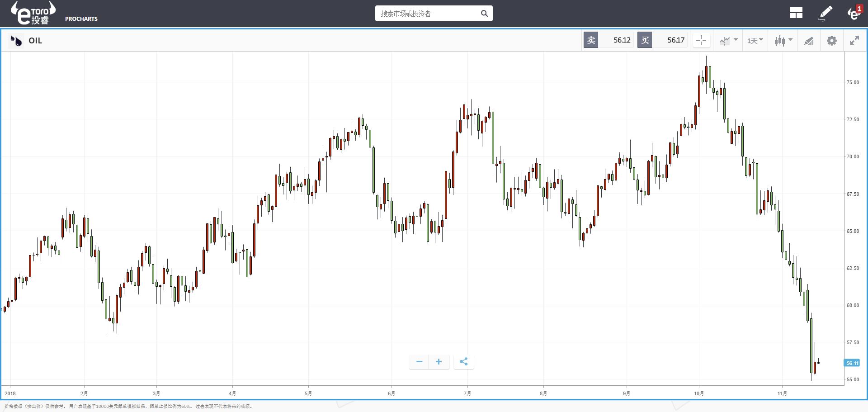Screen dimensions: 868x412
Task: Click the 2018 time axis label
Action: (x=10, y=393)
